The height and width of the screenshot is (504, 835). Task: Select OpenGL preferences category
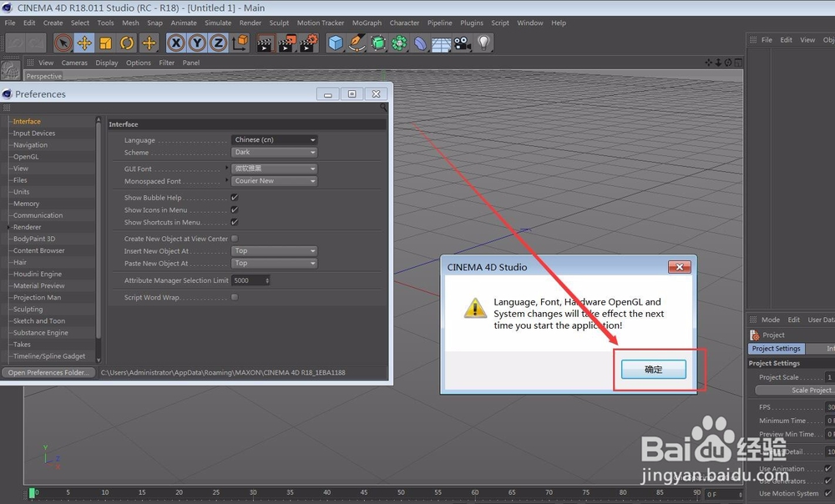point(26,157)
